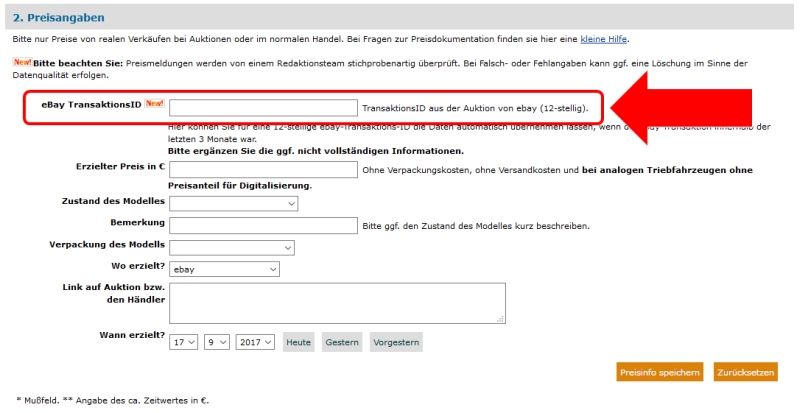Click the New! badge before 'Bitte beachten Sie'
Image resolution: width=800 pixels, height=413 pixels.
point(22,62)
